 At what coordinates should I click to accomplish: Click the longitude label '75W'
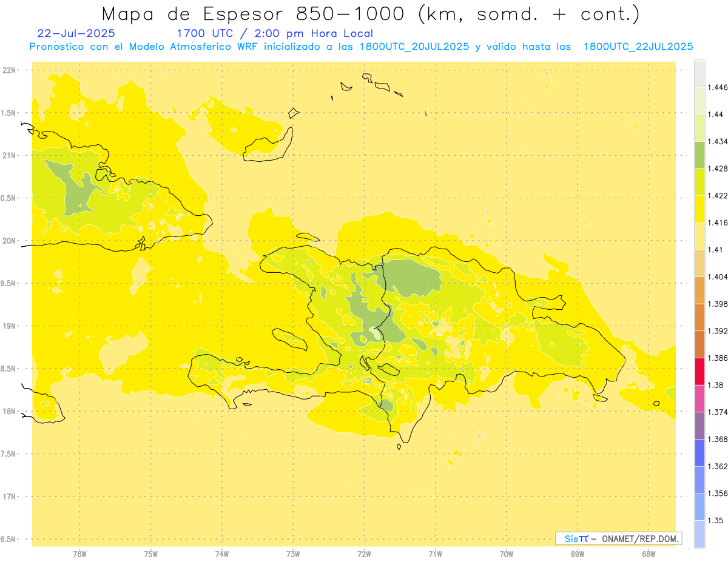click(x=151, y=554)
